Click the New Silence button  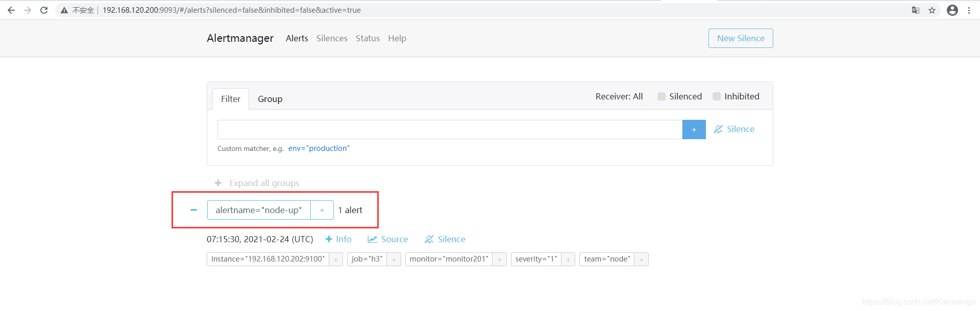tap(741, 38)
